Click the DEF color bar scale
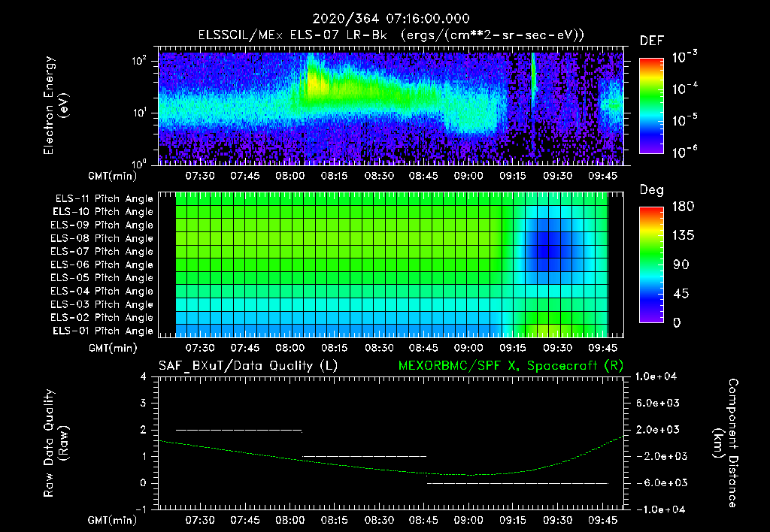This screenshot has height=532, width=770. [x=651, y=105]
